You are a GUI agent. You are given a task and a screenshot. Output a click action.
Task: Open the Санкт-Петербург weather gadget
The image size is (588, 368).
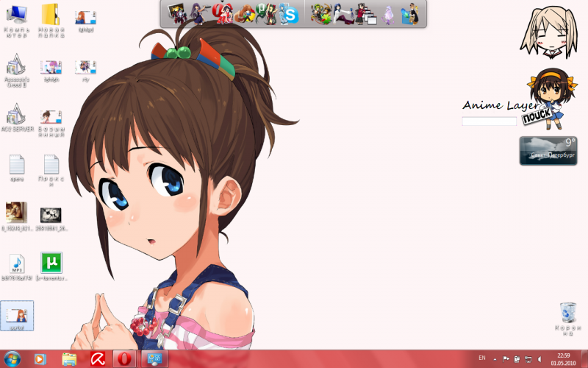point(548,151)
